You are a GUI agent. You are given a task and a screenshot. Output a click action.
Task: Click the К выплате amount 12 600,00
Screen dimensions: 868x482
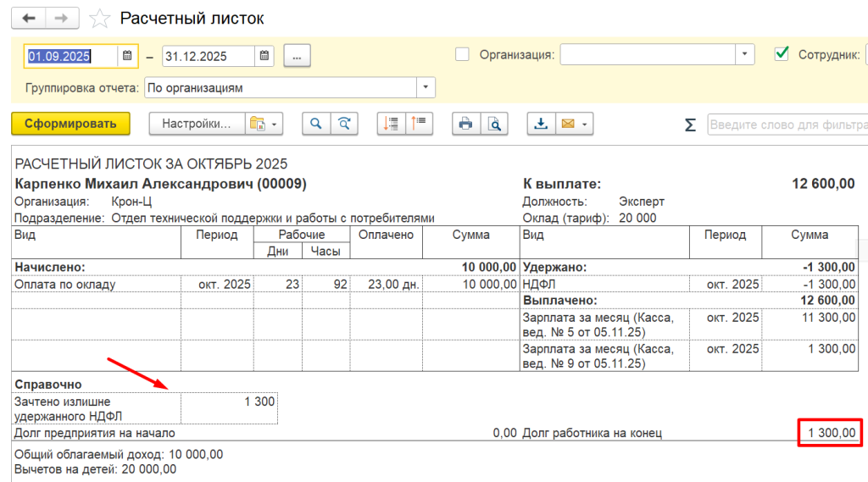pyautogui.click(x=823, y=184)
